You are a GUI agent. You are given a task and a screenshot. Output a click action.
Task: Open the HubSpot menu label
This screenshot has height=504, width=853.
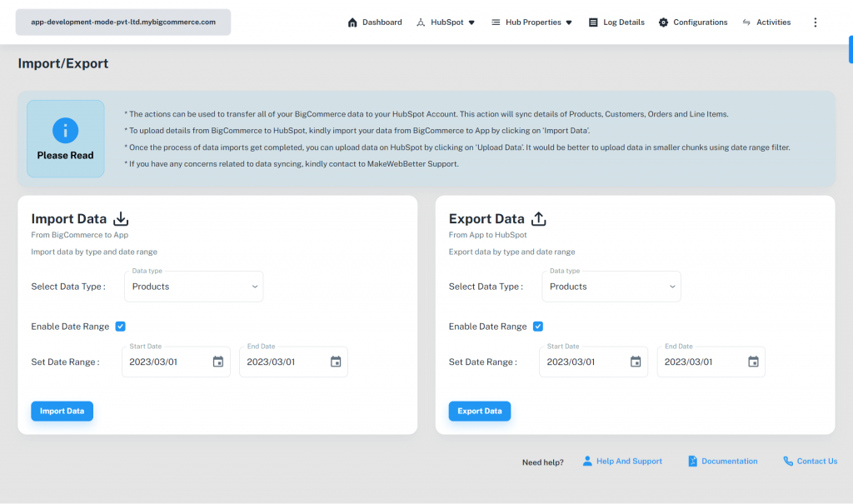(x=447, y=22)
